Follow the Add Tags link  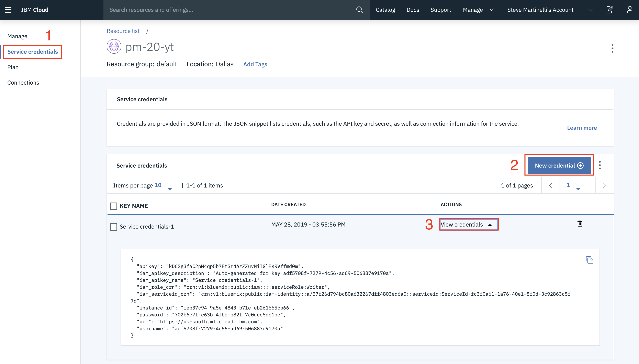click(x=255, y=64)
